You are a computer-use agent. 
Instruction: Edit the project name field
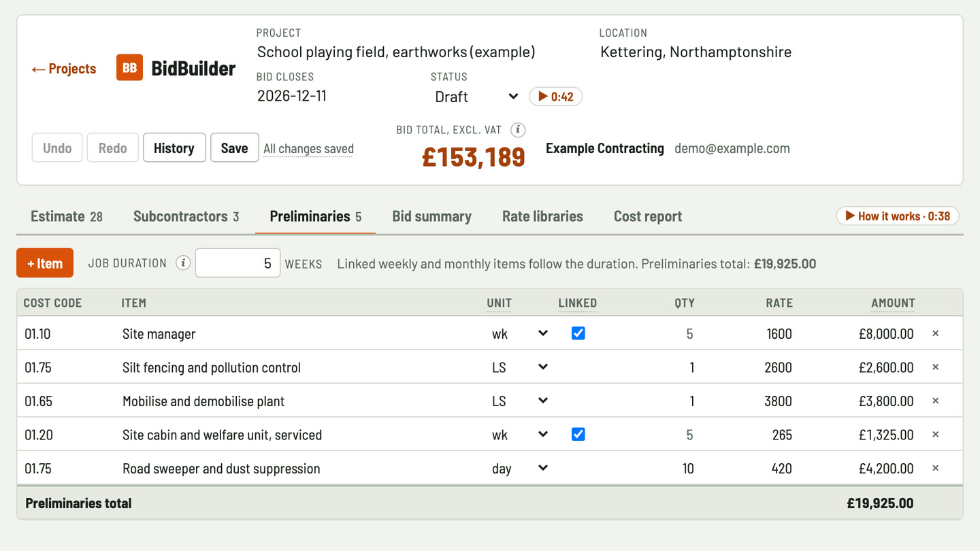422,52
